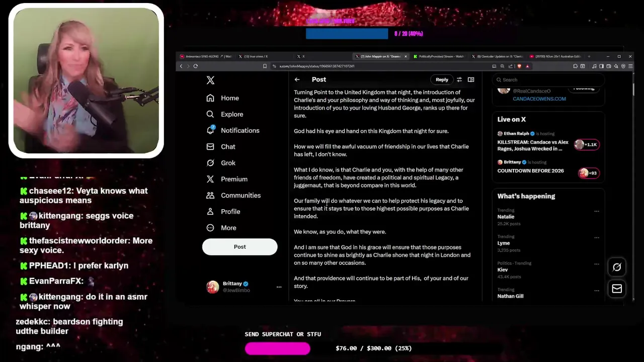
Task: Click the address bar URL
Action: pos(317,66)
